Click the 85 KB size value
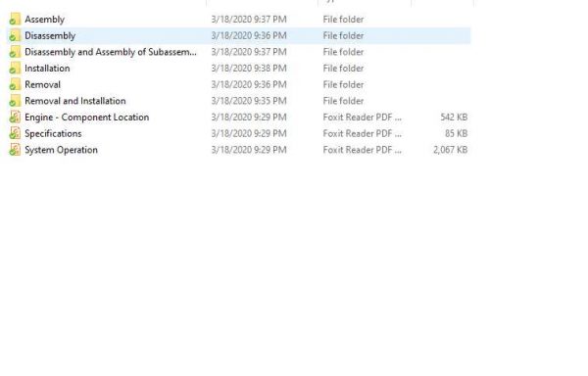Screen dimensions: 588x376 456,133
